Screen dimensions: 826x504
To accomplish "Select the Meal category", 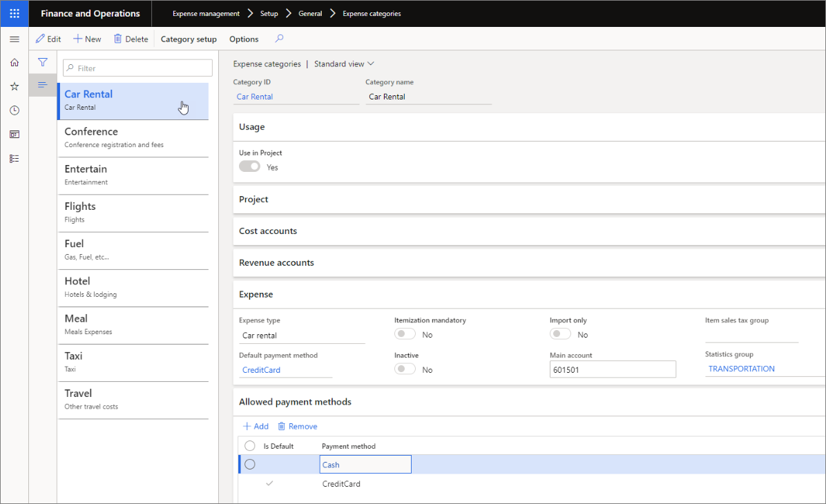I will click(x=133, y=325).
